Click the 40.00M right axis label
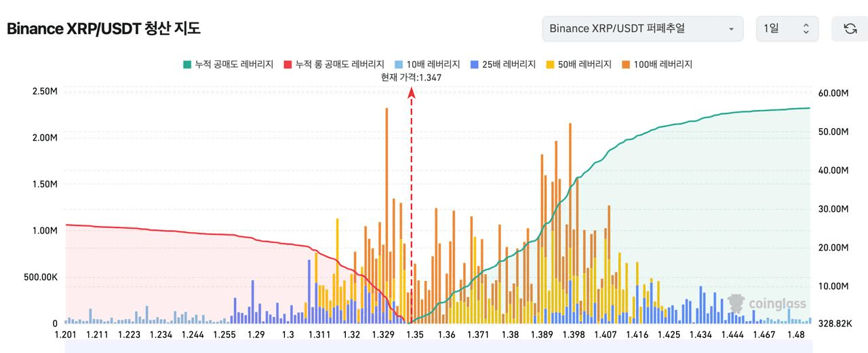The height and width of the screenshot is (353, 868). [833, 170]
